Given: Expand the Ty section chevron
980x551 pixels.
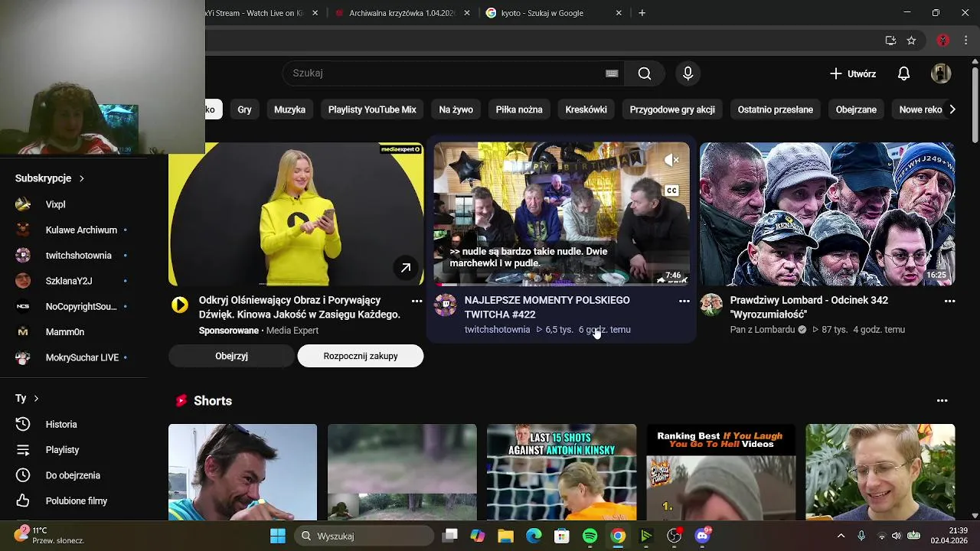Looking at the screenshot, I should [36, 399].
